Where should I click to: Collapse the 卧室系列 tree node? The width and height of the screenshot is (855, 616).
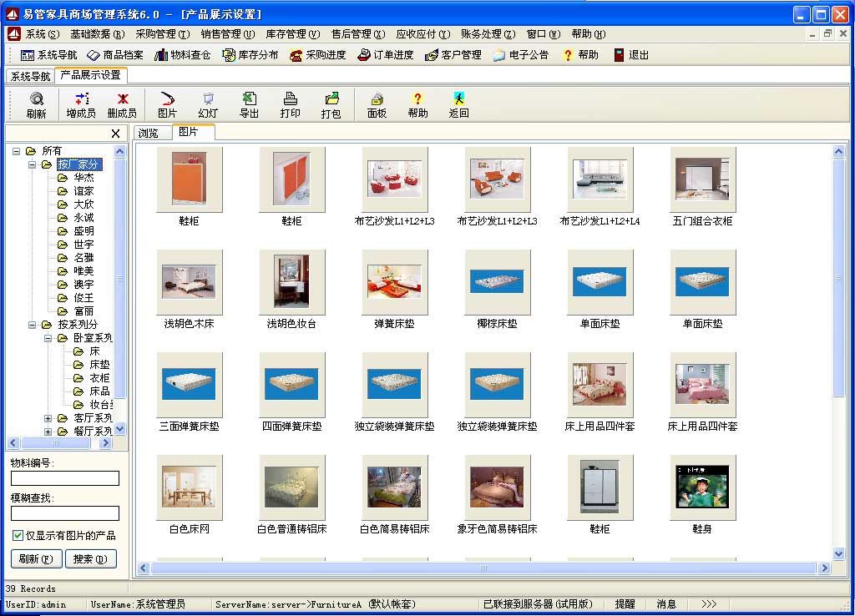tap(48, 338)
